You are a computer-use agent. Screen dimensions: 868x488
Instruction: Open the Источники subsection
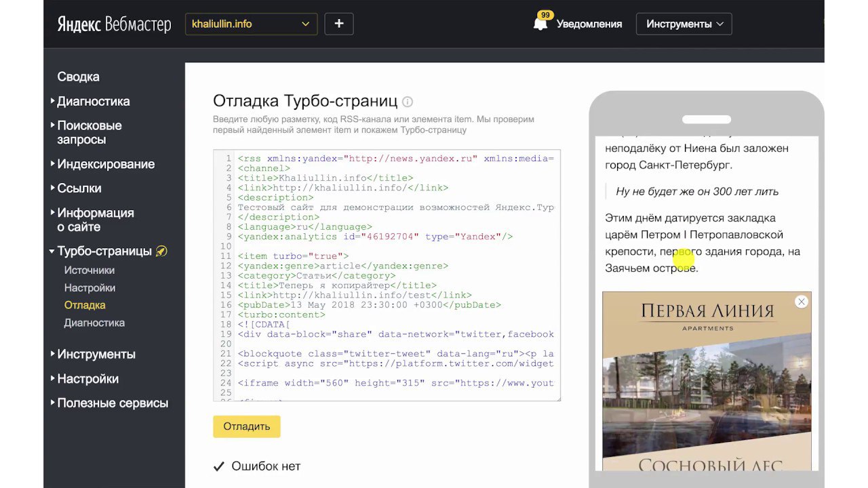pyautogui.click(x=89, y=270)
